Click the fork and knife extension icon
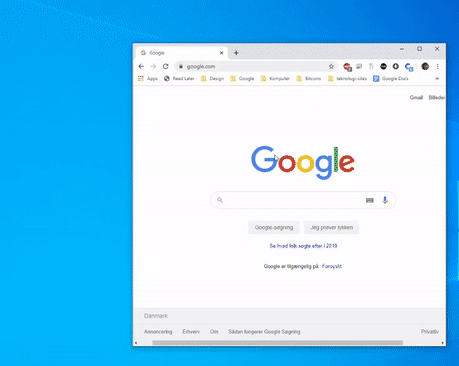459x366 pixels. (x=371, y=66)
